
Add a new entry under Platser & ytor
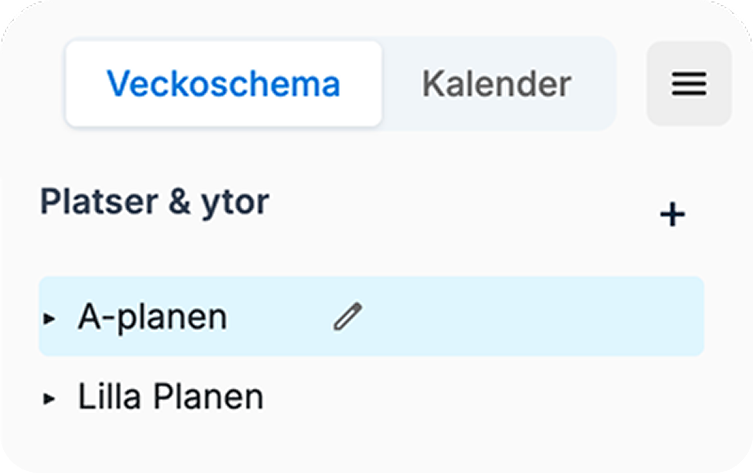[673, 214]
